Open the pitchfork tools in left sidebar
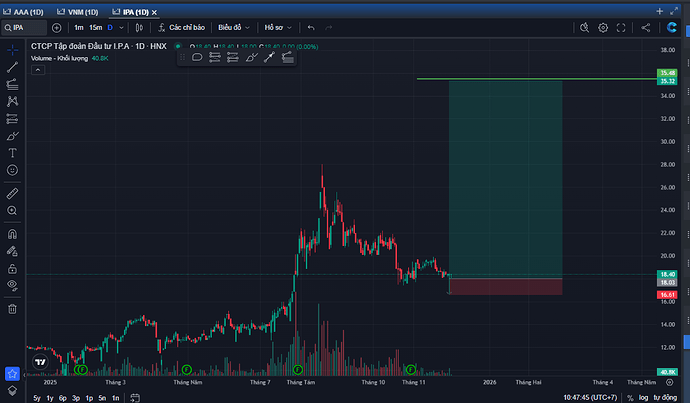Screen dimensions: 690x403 [x=12, y=84]
